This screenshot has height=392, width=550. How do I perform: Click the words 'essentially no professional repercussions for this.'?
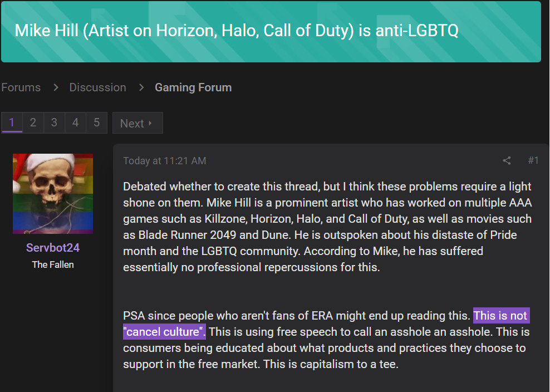(x=252, y=267)
